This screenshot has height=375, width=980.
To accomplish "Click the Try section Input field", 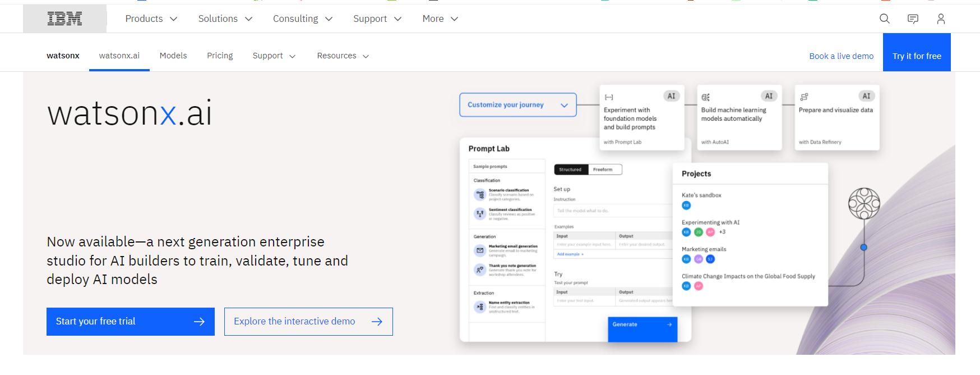I will (x=585, y=301).
